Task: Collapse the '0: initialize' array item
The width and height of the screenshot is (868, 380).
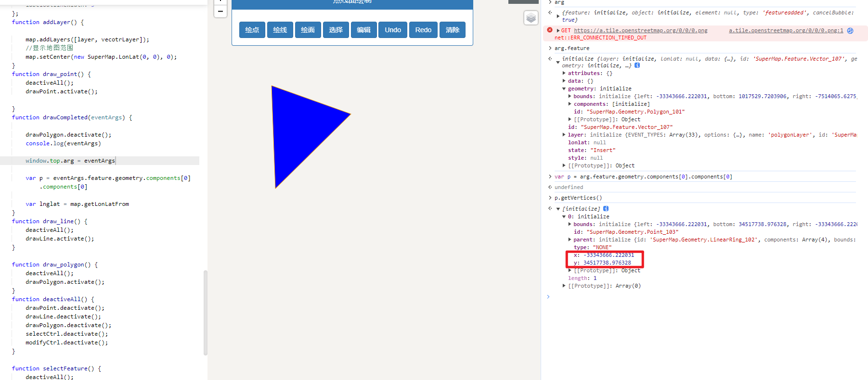Action: click(564, 216)
